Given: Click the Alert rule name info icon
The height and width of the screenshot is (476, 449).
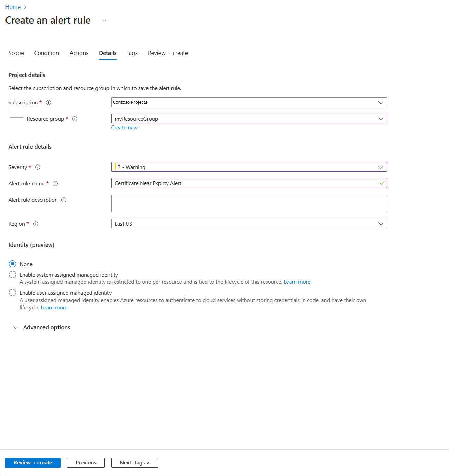Looking at the screenshot, I should [x=55, y=183].
